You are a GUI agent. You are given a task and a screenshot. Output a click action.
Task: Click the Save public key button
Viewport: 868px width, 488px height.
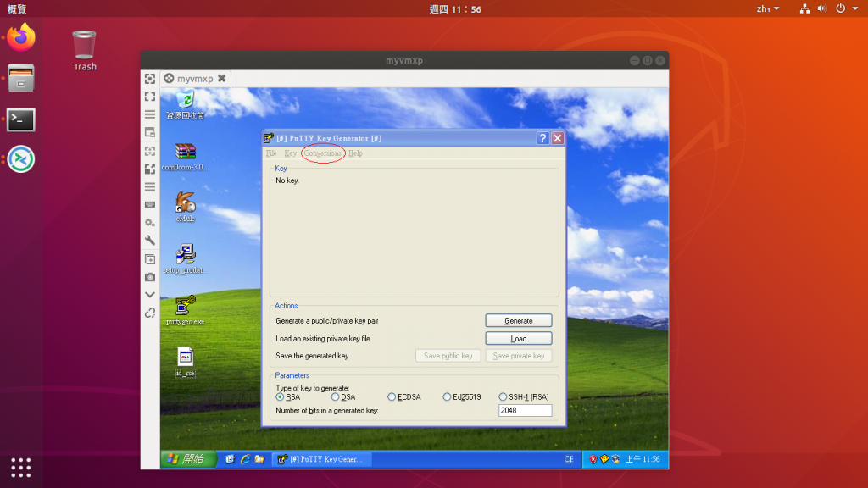(448, 356)
